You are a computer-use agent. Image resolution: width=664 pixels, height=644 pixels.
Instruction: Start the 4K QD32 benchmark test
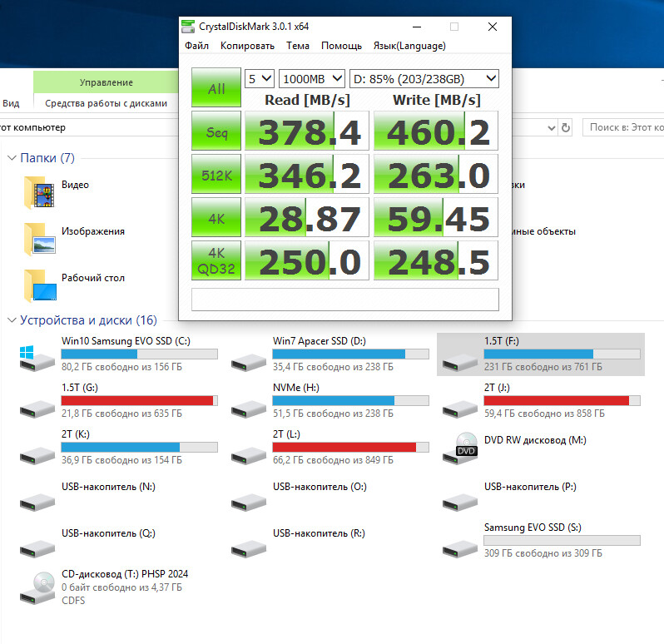coord(216,260)
